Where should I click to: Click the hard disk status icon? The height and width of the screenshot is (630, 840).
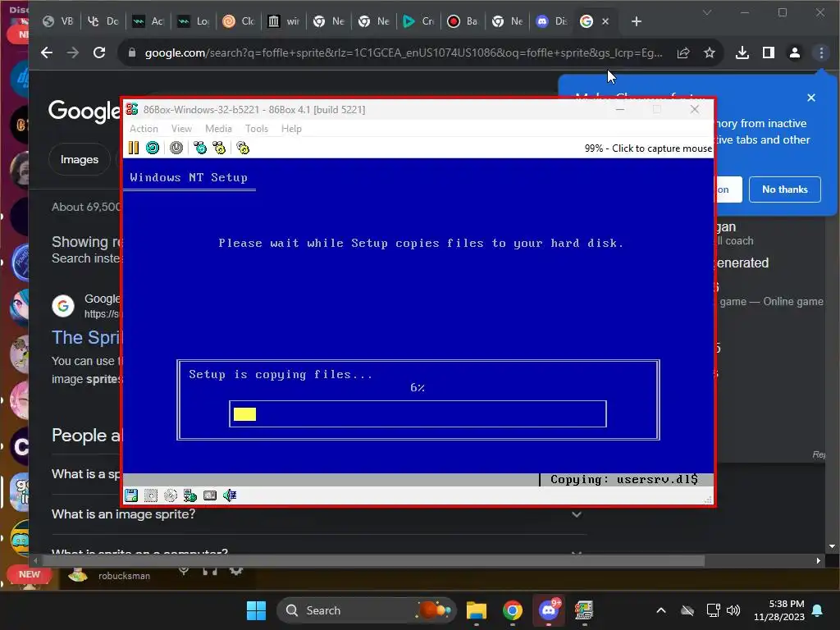click(210, 495)
